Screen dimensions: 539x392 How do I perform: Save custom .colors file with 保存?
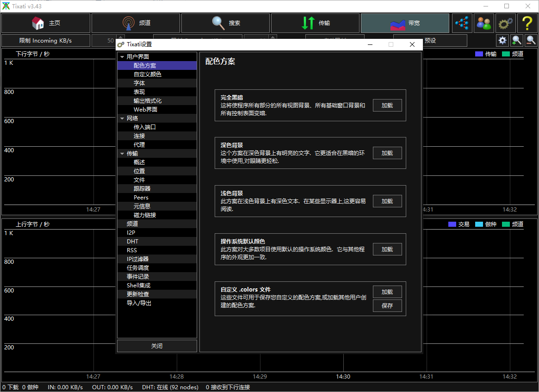click(x=387, y=306)
